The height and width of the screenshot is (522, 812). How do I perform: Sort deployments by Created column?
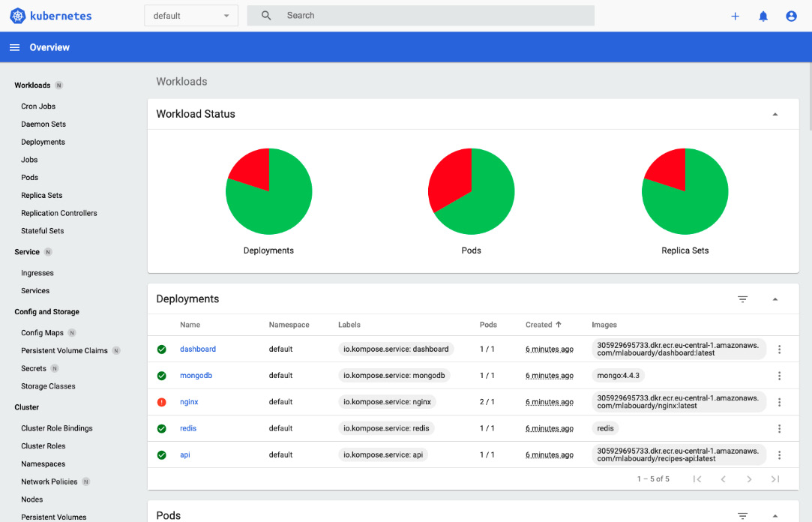(538, 325)
